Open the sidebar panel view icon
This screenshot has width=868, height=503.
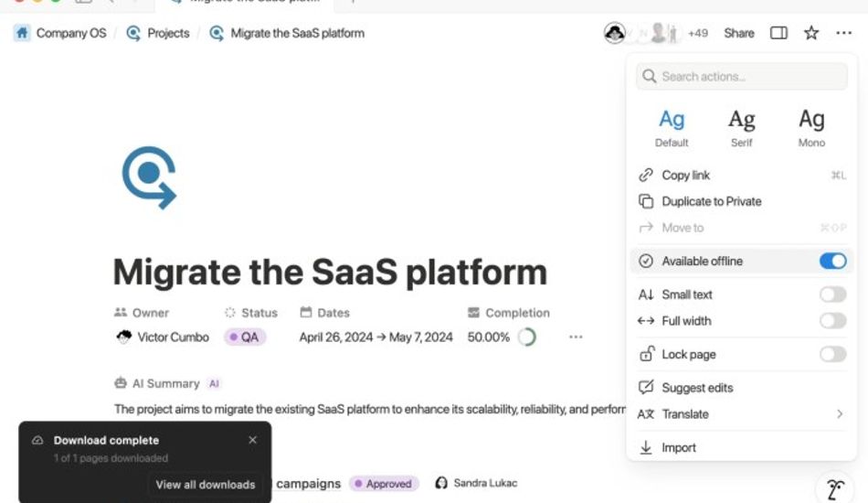(778, 33)
